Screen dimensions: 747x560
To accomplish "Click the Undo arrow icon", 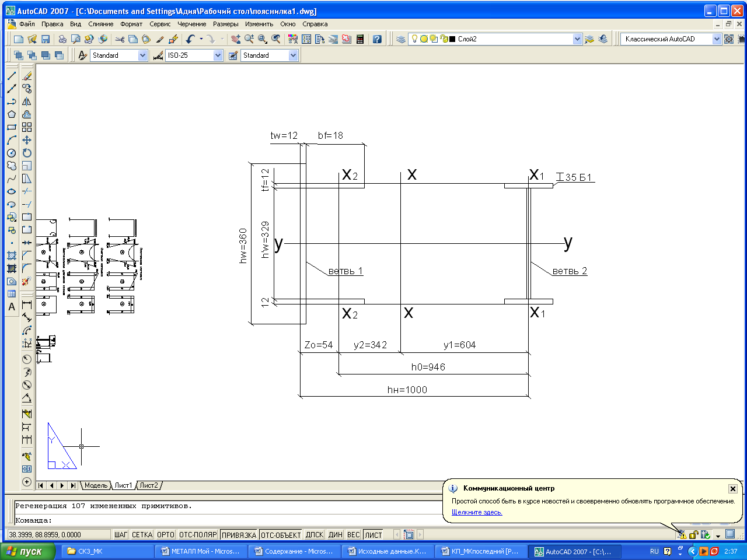I will pos(190,39).
